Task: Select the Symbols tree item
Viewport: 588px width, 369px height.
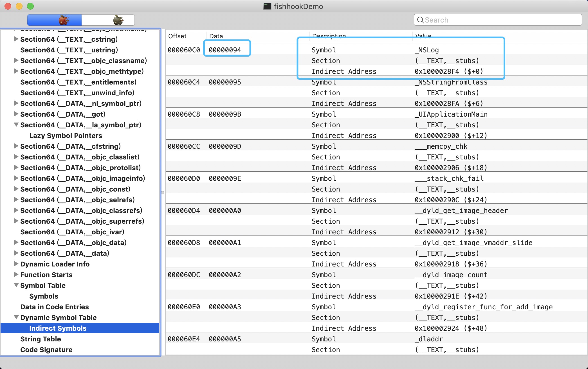Action: (44, 296)
